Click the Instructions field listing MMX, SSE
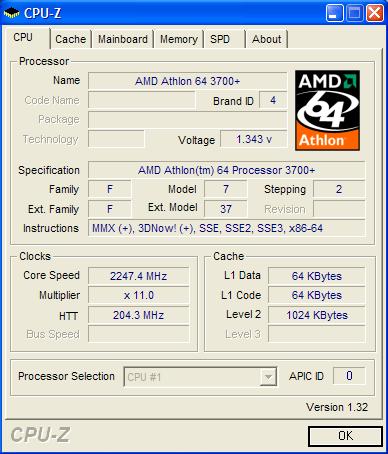The height and width of the screenshot is (454, 388). pyautogui.click(x=226, y=228)
